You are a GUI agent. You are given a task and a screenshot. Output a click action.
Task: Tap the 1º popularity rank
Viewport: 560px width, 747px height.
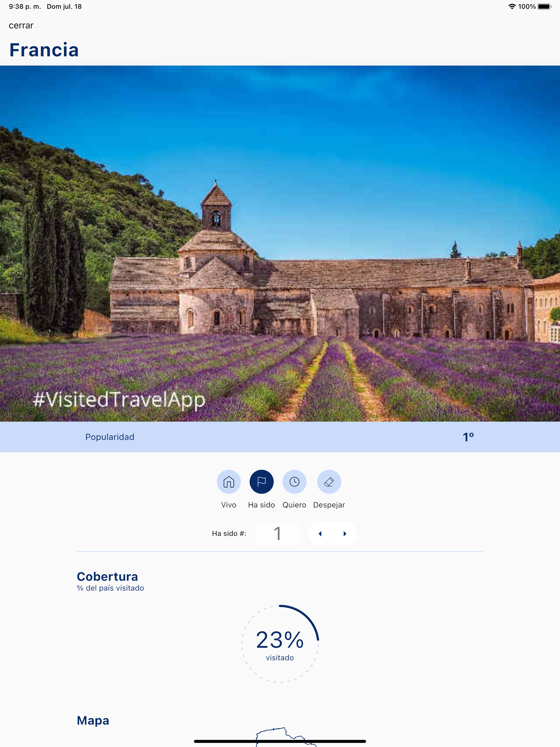[468, 437]
